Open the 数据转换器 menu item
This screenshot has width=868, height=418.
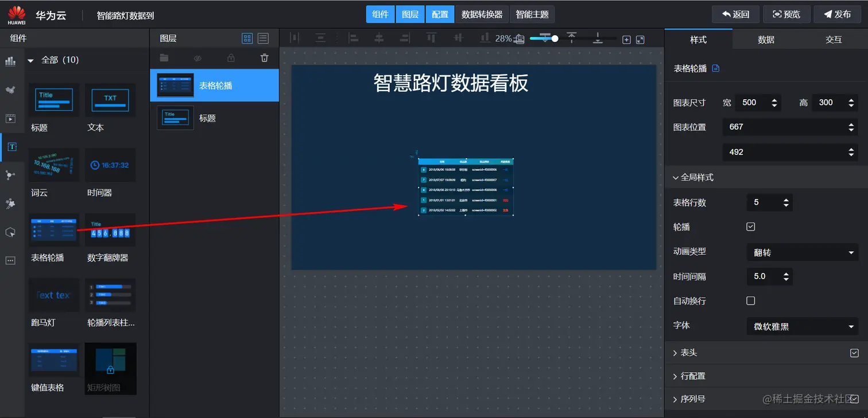482,14
